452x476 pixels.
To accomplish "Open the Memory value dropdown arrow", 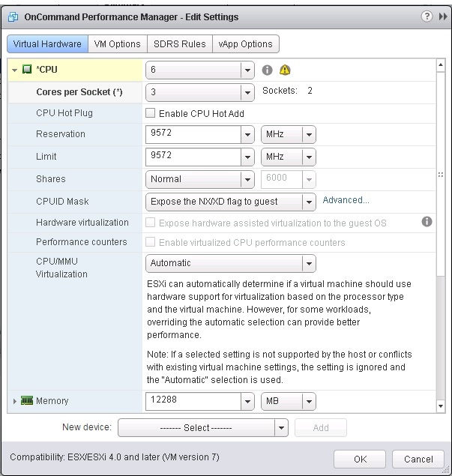I will 247,401.
